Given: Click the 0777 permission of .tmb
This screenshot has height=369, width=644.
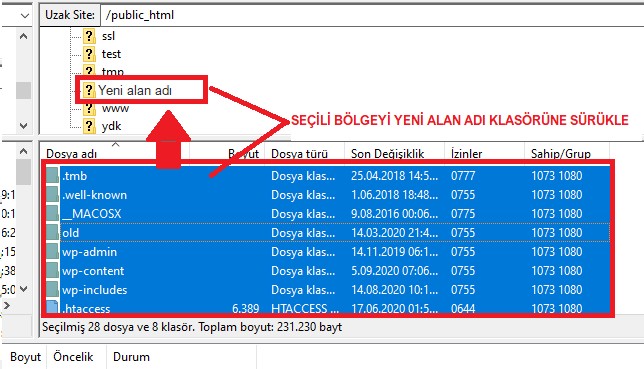Looking at the screenshot, I should 463,176.
